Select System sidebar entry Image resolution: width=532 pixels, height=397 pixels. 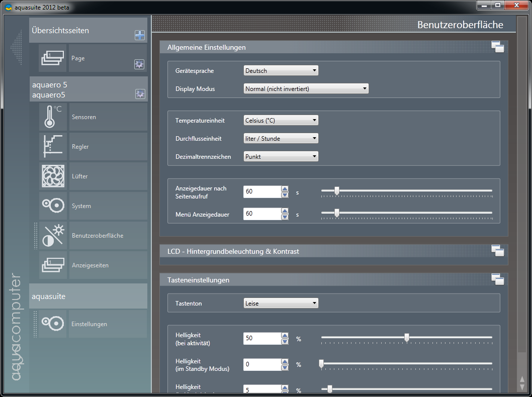pyautogui.click(x=108, y=206)
